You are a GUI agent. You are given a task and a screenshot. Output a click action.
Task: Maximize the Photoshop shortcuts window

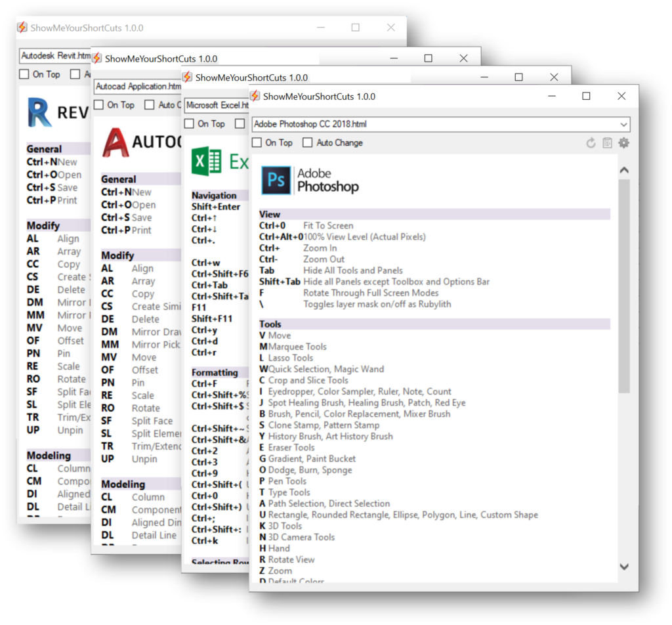[585, 96]
